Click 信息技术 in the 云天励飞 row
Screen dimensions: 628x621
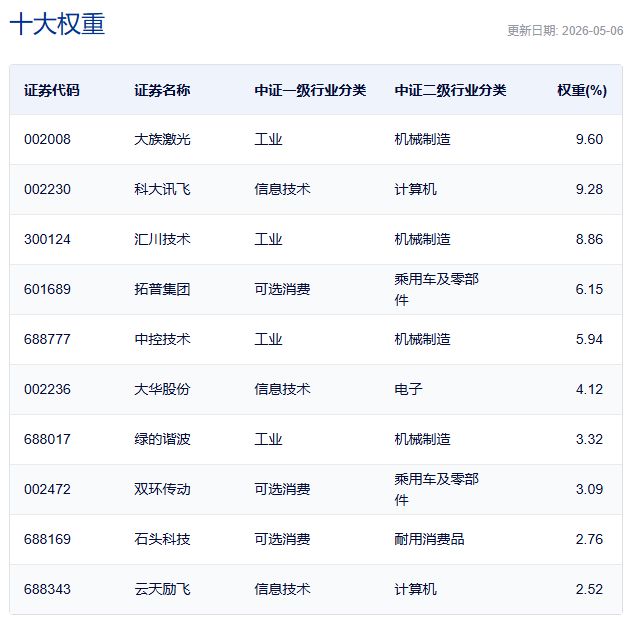click(282, 589)
